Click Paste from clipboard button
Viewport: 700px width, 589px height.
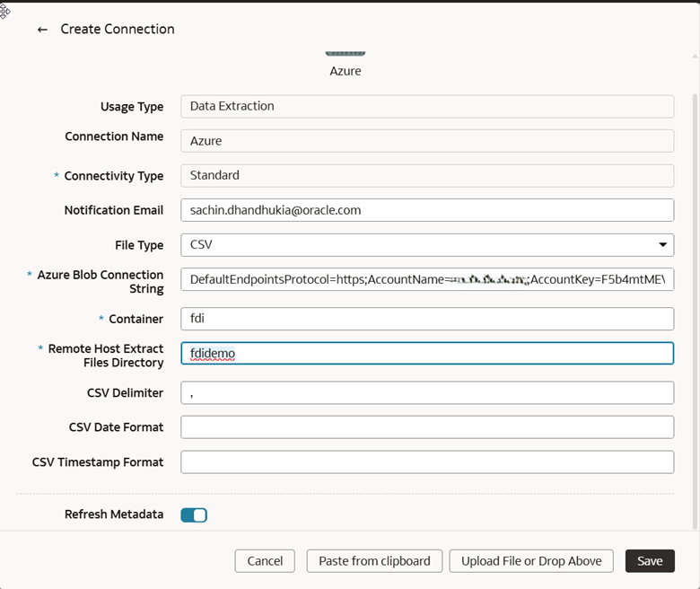(x=374, y=561)
